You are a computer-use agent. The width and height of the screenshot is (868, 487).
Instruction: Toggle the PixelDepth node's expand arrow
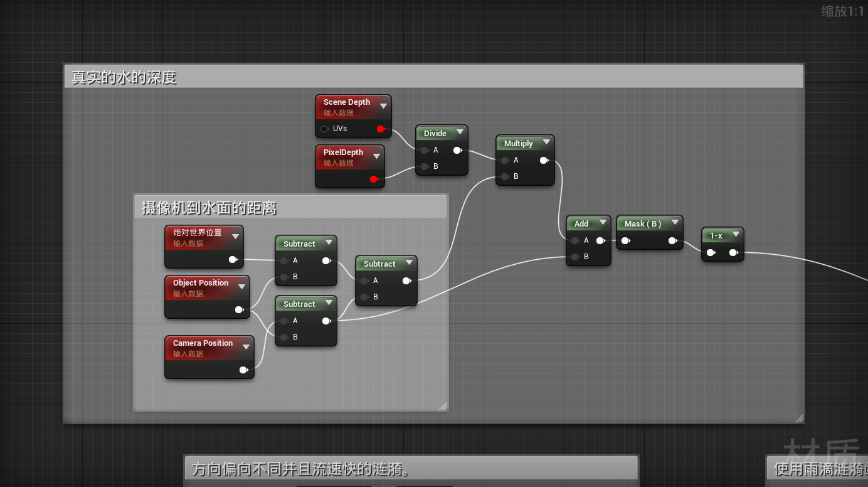[376, 156]
